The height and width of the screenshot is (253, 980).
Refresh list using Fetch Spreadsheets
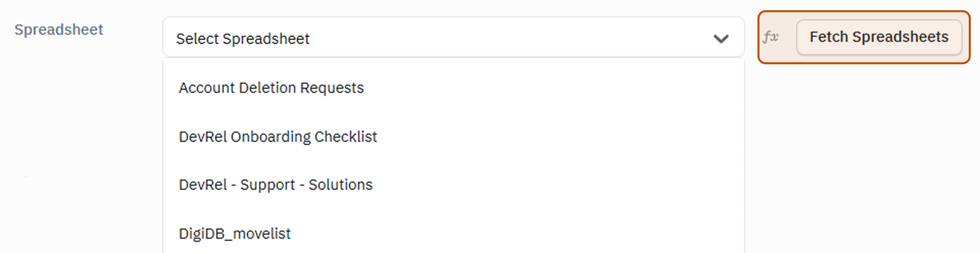point(879,37)
